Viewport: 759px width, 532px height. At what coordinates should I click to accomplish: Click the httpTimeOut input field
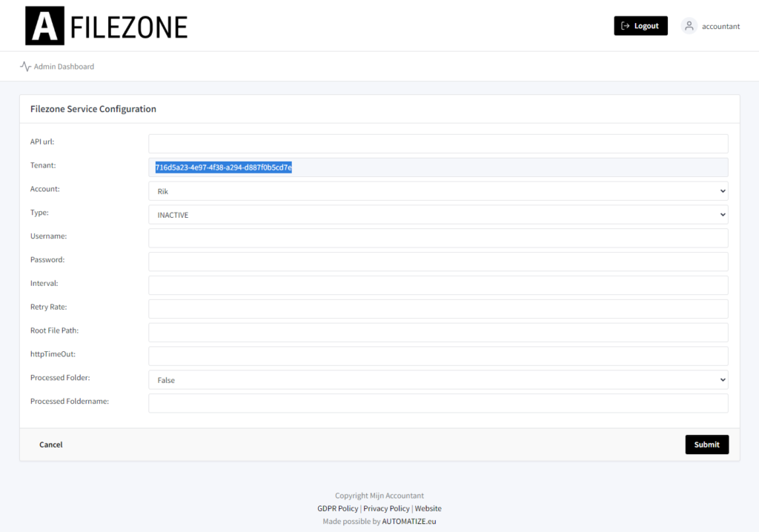tap(438, 356)
